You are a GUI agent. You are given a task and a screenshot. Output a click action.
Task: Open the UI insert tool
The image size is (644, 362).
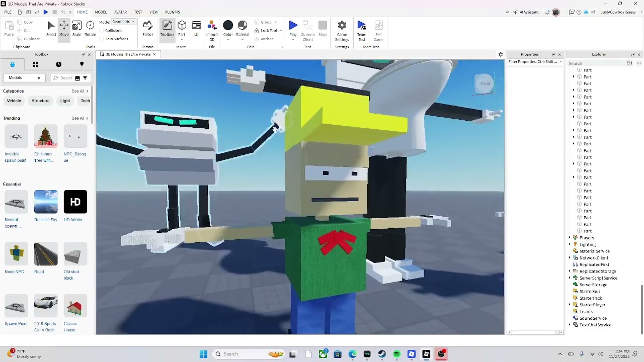click(196, 29)
